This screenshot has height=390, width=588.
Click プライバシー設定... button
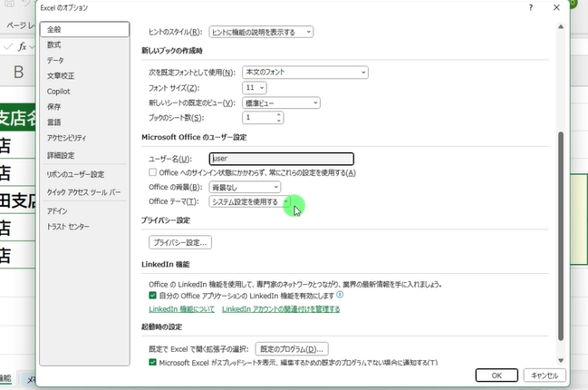click(x=180, y=242)
